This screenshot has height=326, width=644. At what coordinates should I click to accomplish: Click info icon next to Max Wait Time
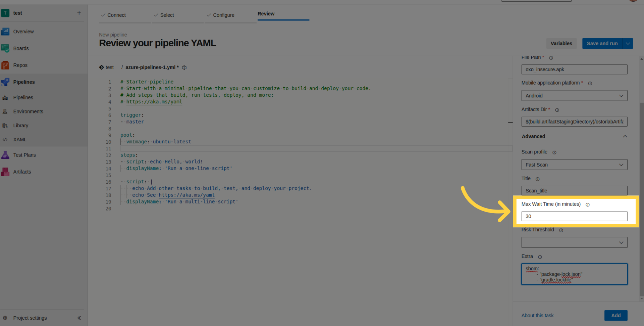pyautogui.click(x=588, y=204)
